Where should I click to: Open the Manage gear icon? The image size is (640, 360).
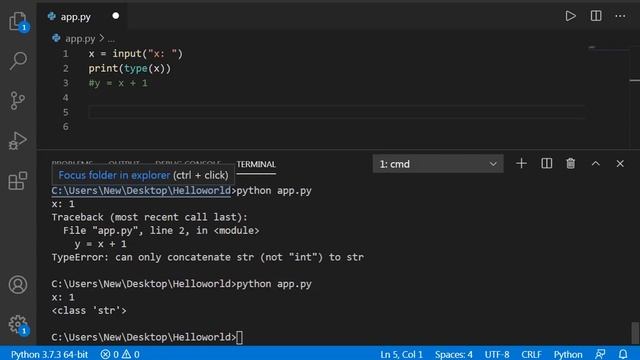(18, 324)
